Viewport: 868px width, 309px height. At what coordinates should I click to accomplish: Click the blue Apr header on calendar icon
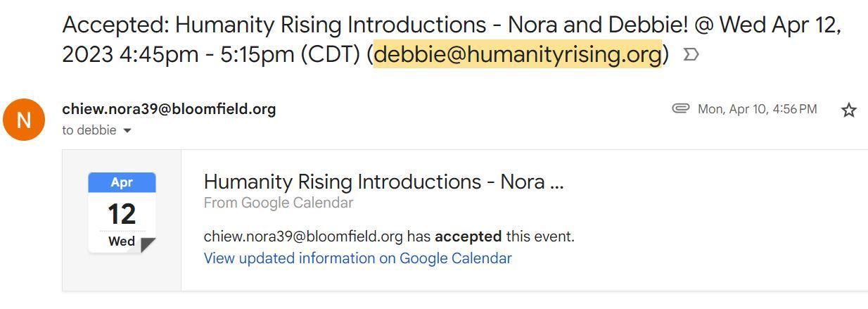click(122, 182)
